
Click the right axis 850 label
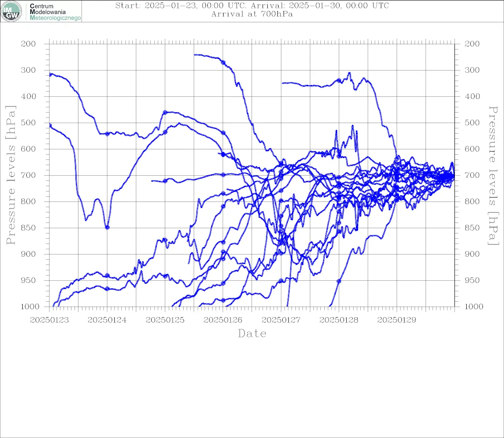tap(472, 228)
